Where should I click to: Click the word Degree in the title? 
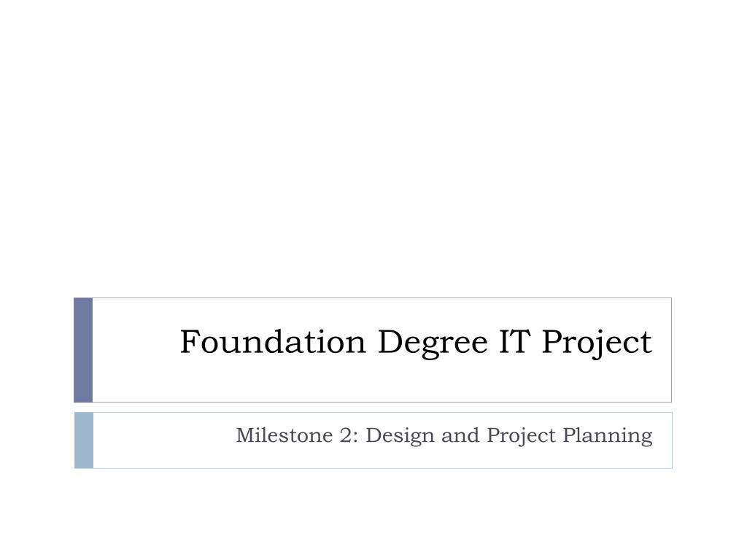tap(433, 343)
